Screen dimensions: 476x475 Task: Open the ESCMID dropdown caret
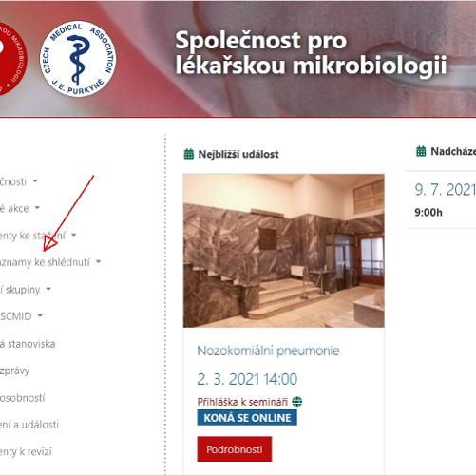click(x=40, y=315)
